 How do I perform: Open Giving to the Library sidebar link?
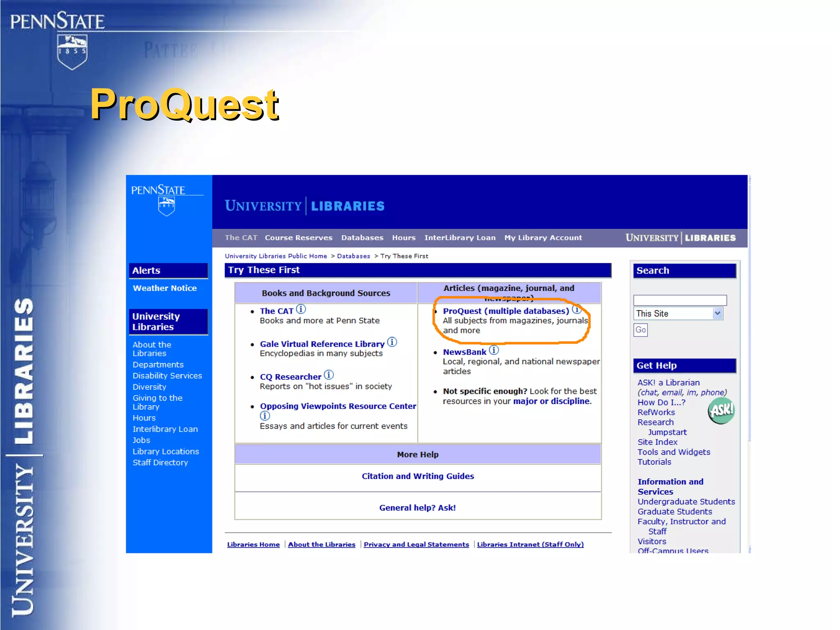(158, 402)
